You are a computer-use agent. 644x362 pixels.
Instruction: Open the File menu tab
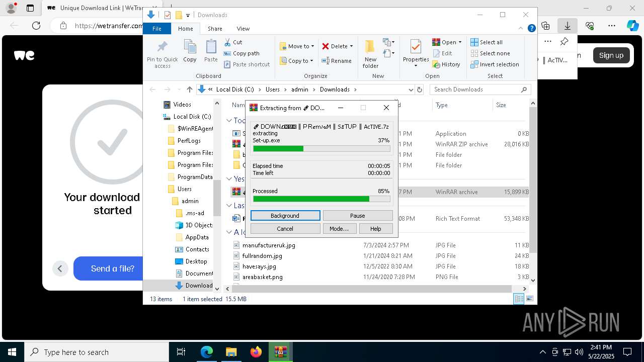point(157,29)
